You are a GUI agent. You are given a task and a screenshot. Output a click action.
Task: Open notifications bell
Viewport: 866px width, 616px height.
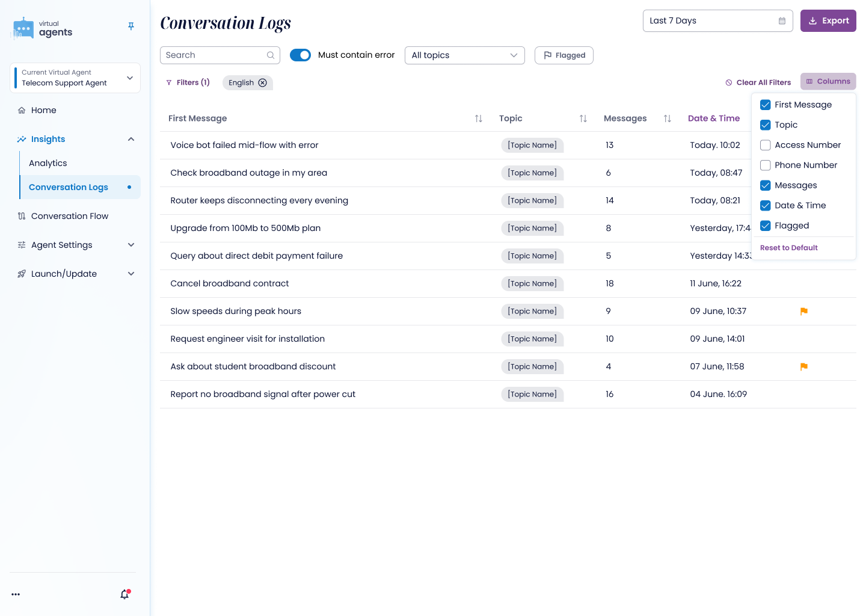[124, 594]
